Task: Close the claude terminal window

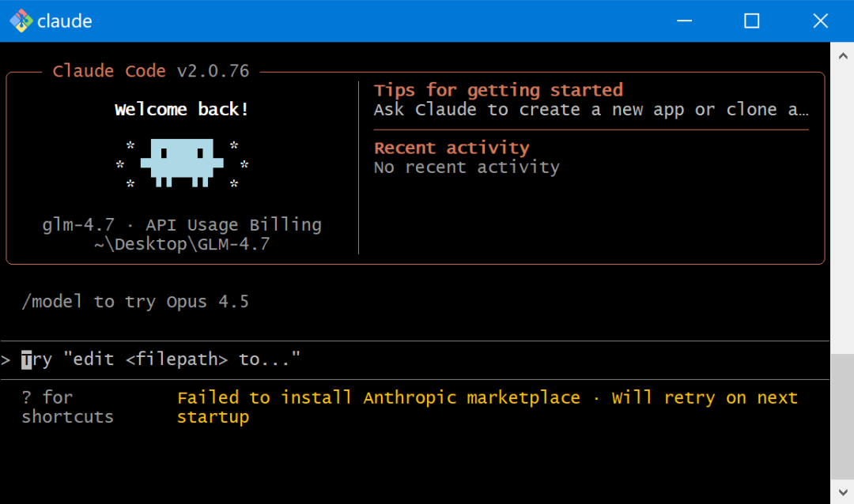Action: [x=820, y=21]
